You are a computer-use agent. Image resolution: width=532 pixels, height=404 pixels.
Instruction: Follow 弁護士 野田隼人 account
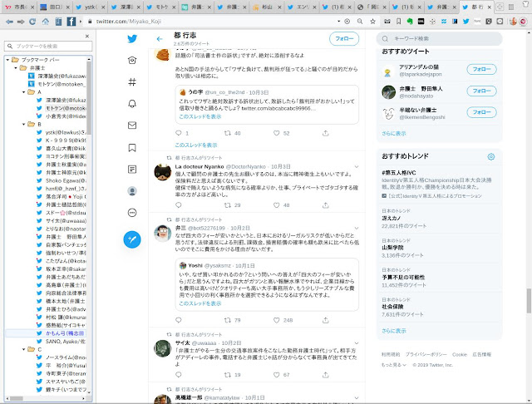(482, 91)
